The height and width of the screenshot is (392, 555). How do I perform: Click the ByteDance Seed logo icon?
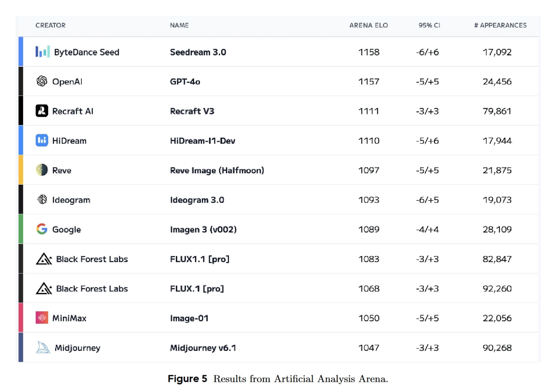(x=42, y=52)
